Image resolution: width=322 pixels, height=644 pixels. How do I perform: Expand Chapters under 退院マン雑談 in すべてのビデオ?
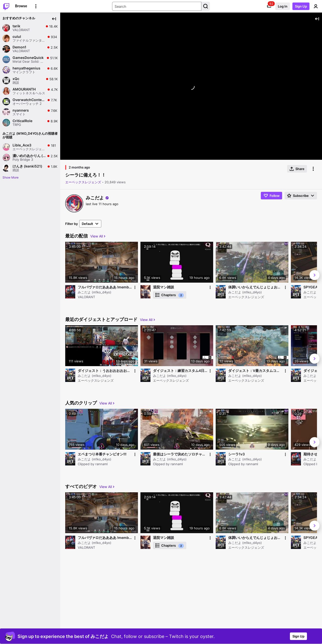point(170,546)
